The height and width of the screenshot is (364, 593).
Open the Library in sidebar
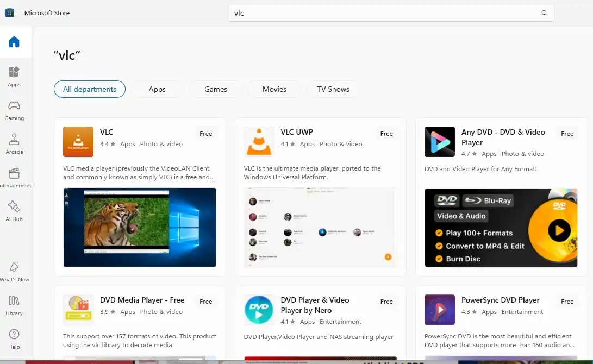point(14,305)
